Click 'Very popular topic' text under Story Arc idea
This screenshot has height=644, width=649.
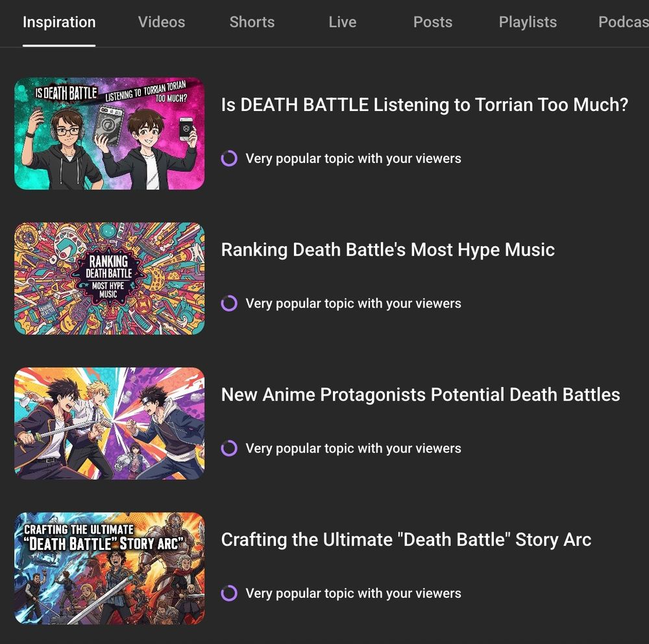(x=353, y=593)
